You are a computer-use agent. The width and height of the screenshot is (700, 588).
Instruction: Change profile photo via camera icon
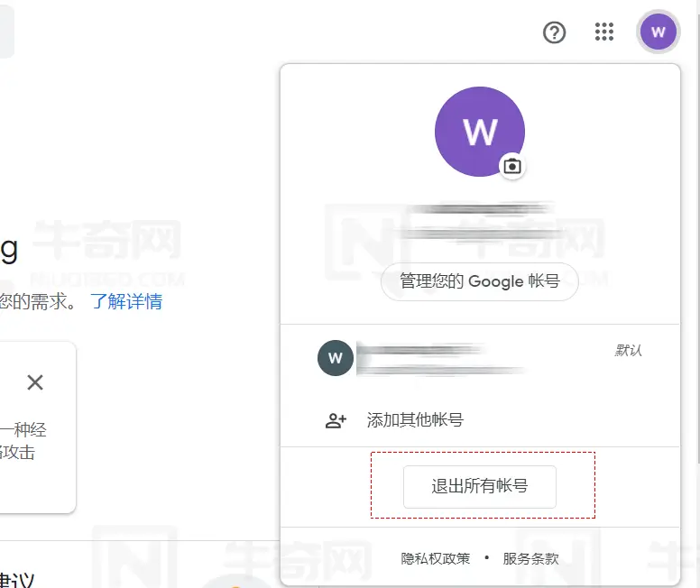pos(512,167)
